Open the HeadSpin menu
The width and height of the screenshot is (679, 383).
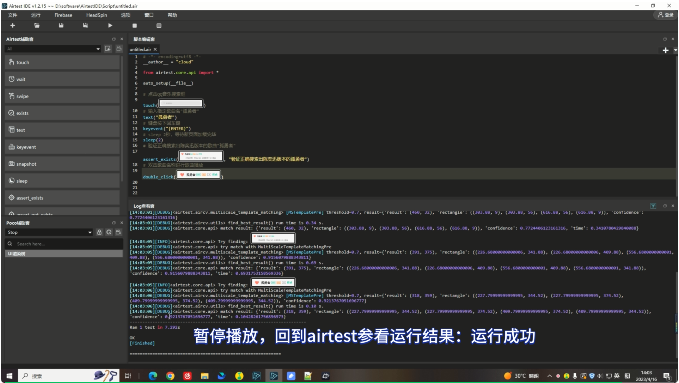point(96,15)
